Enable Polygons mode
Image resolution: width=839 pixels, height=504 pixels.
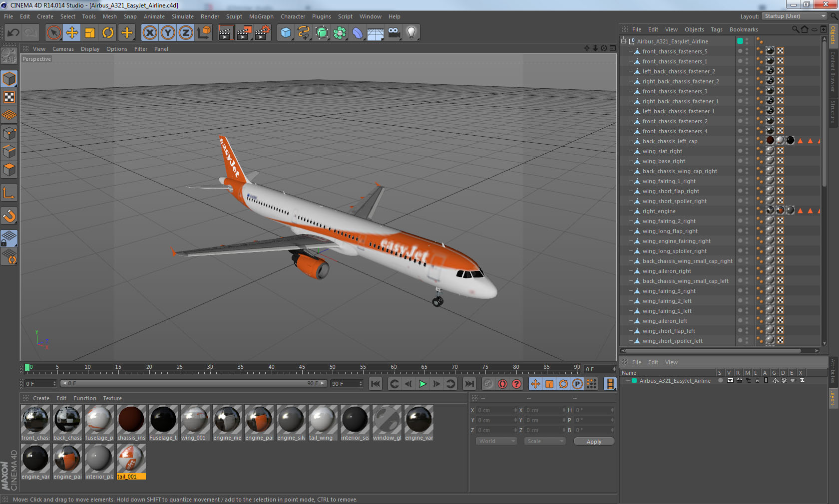9,170
